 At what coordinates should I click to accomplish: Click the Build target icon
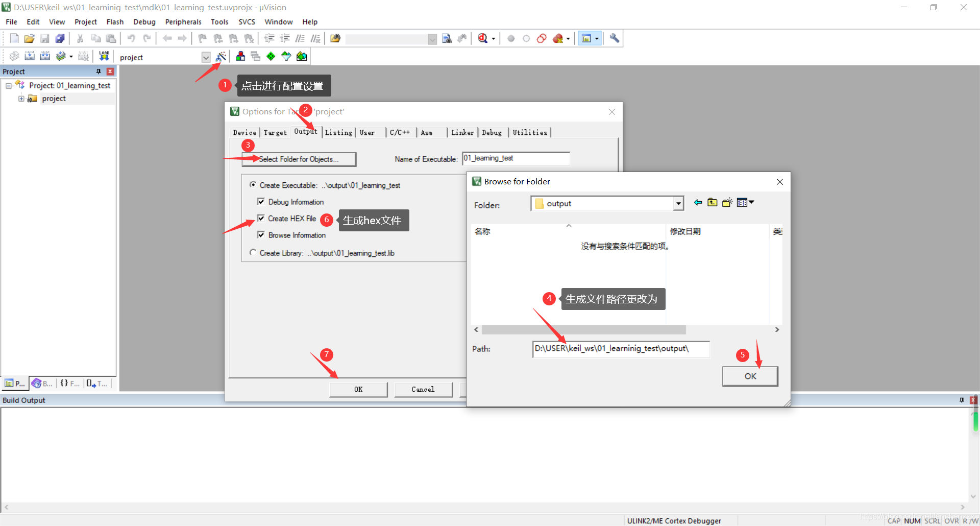tap(30, 56)
